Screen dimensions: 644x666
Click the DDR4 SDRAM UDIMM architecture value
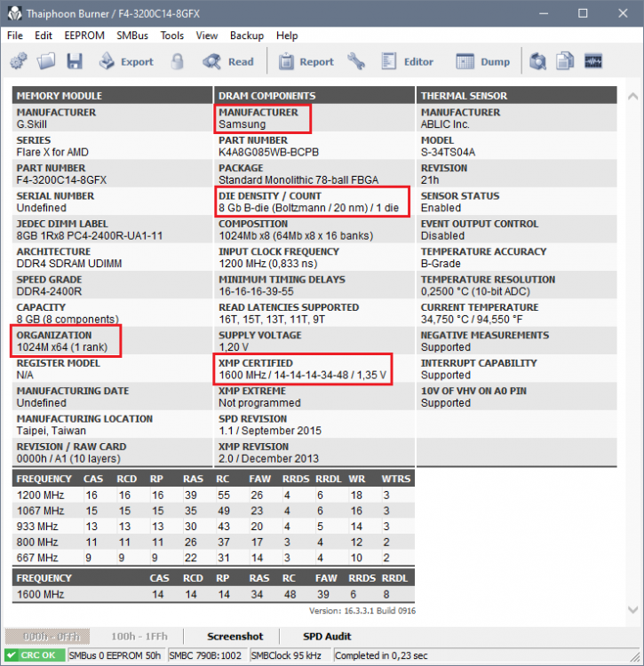(69, 264)
